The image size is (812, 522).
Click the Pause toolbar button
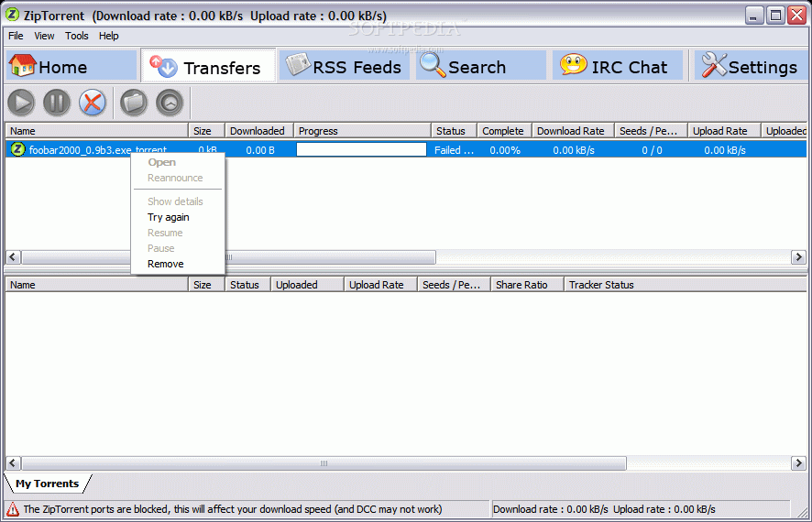(57, 103)
